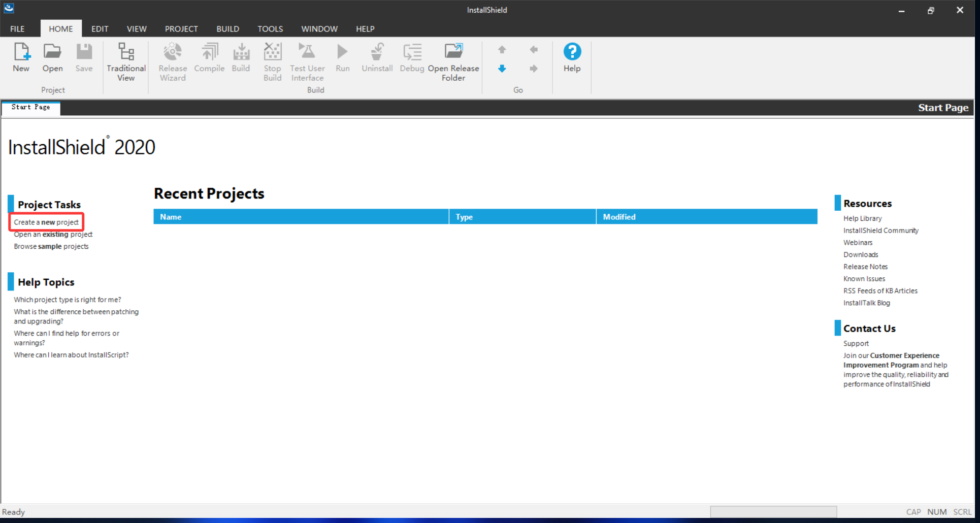Click the NUM status indicator
Image resolution: width=980 pixels, height=523 pixels.
pos(937,512)
